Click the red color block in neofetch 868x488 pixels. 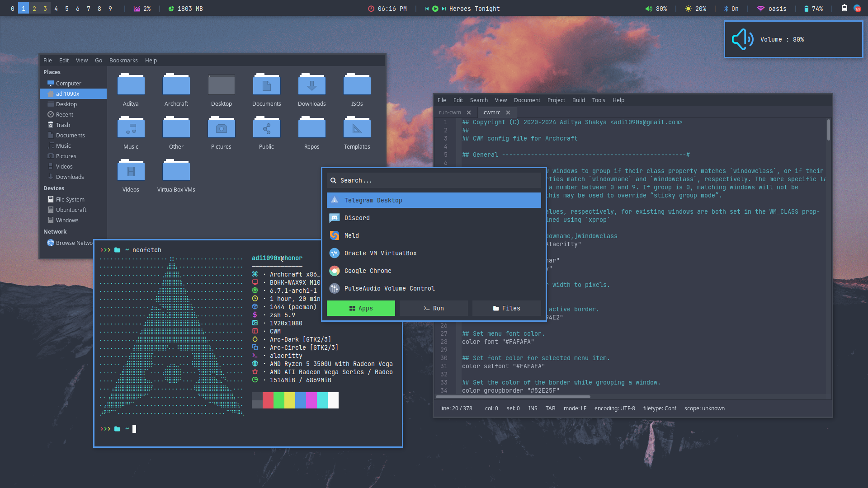pos(268,400)
